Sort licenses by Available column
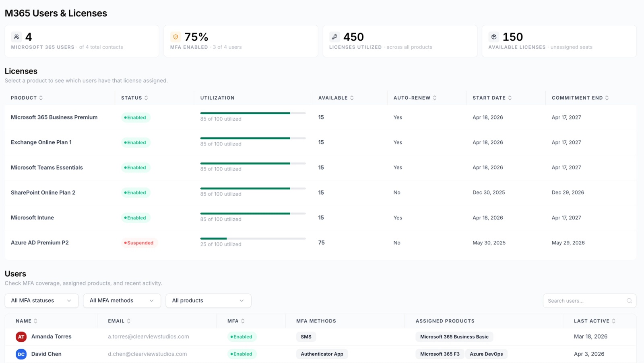 tap(336, 98)
